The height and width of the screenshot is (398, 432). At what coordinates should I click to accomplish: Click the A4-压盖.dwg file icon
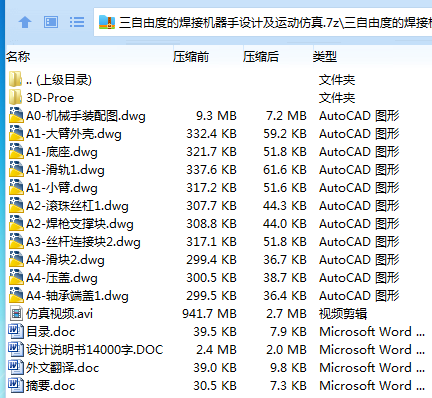pyautogui.click(x=16, y=277)
